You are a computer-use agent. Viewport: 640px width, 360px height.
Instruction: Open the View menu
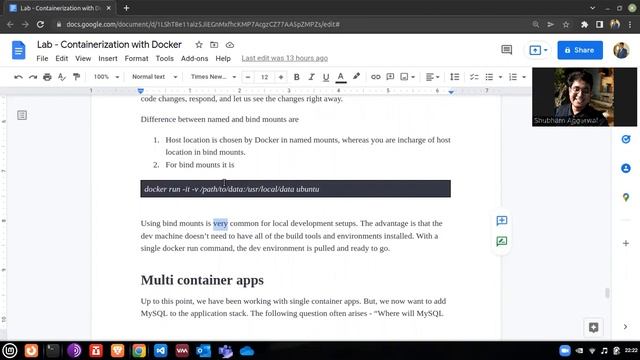pos(83,58)
